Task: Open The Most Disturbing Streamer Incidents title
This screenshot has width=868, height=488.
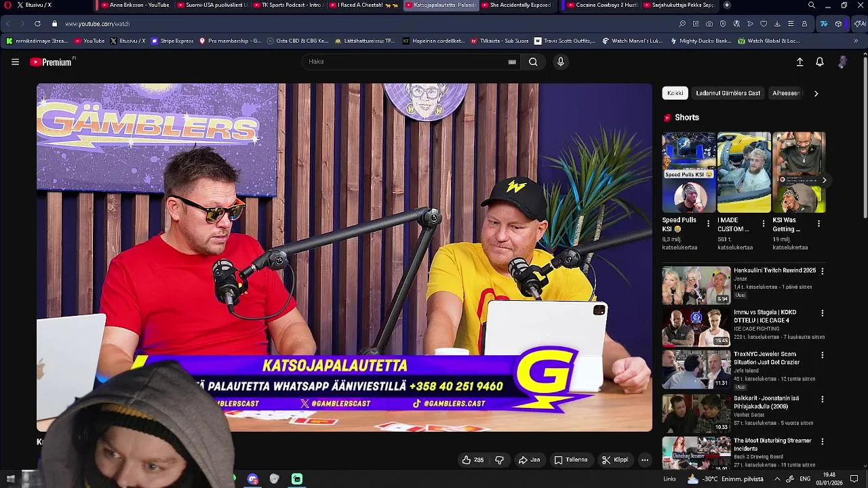Action: pyautogui.click(x=772, y=445)
